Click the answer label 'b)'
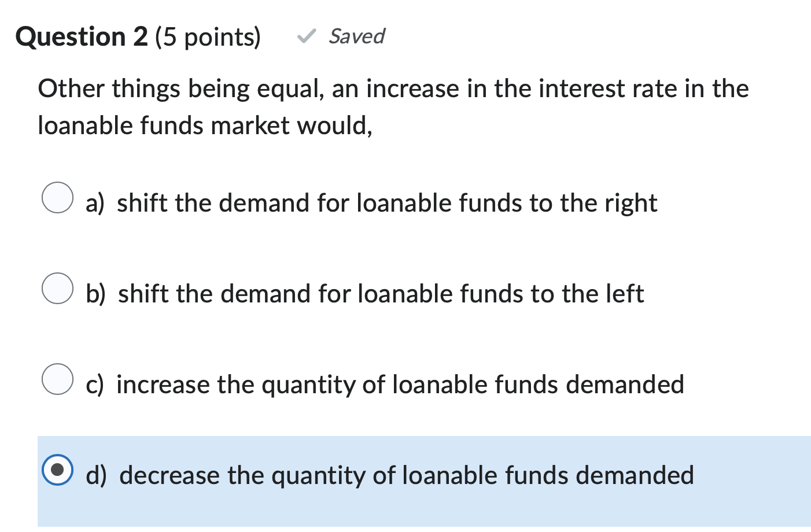811x532 pixels. [x=96, y=294]
